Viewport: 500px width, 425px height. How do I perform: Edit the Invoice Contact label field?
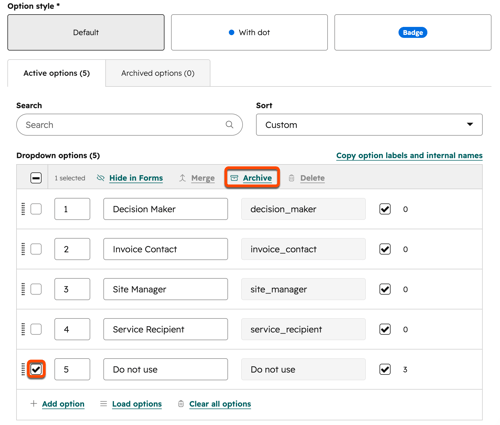pos(166,249)
